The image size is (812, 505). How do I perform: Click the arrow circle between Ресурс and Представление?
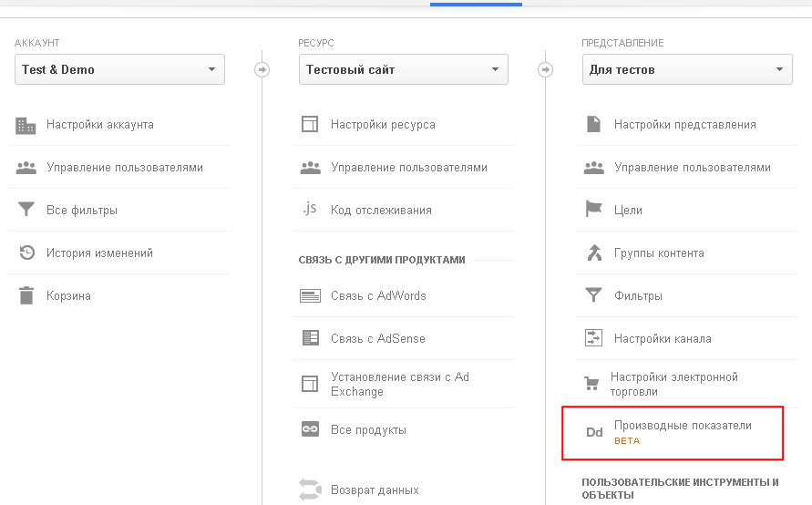[x=546, y=69]
